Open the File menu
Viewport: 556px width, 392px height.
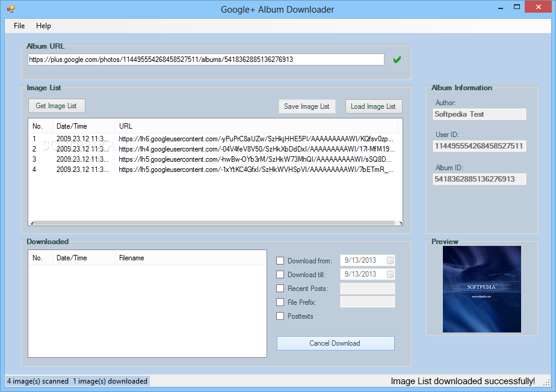pos(19,26)
